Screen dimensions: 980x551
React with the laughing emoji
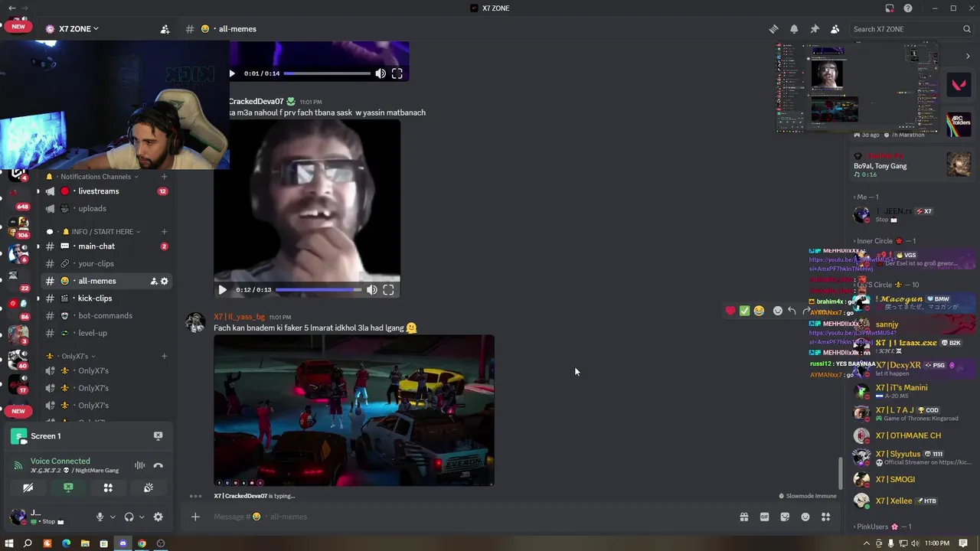click(759, 311)
